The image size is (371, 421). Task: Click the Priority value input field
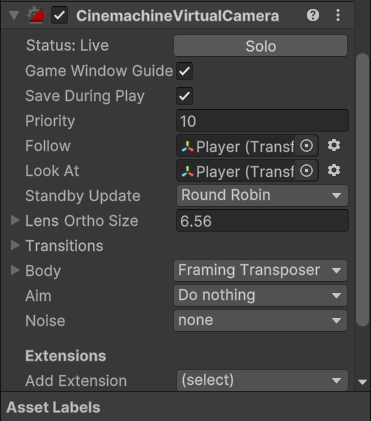[262, 121]
